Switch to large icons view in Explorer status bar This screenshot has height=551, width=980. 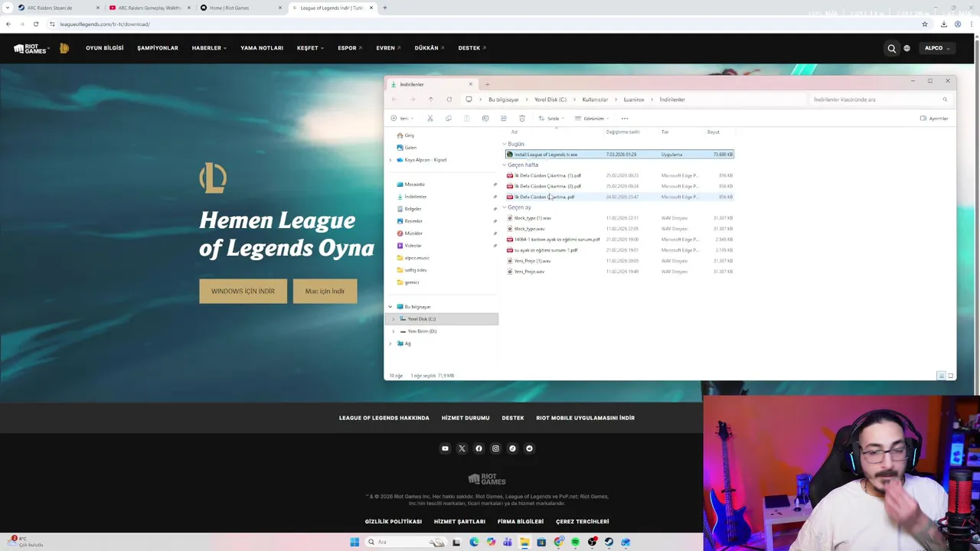pyautogui.click(x=950, y=376)
